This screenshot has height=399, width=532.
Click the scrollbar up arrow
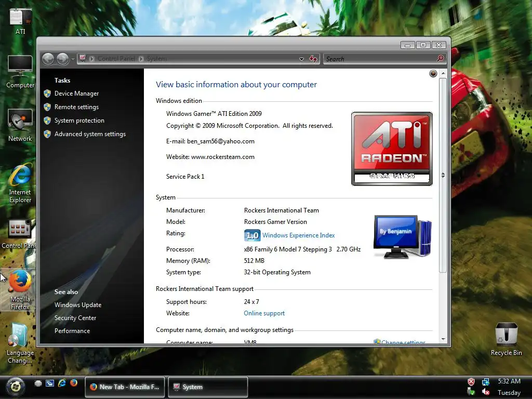(443, 73)
